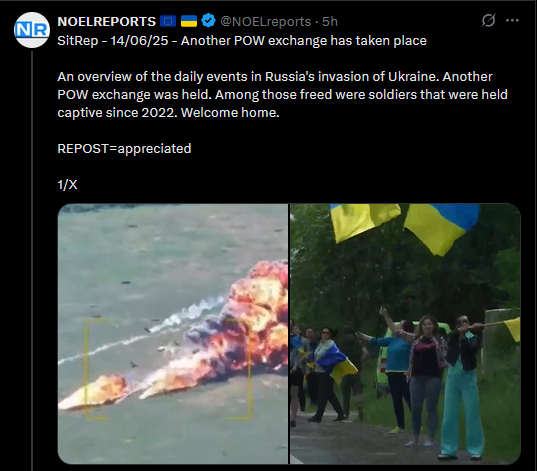537x471 pixels.
Task: Click the thread connector line under avatar
Action: click(32, 260)
